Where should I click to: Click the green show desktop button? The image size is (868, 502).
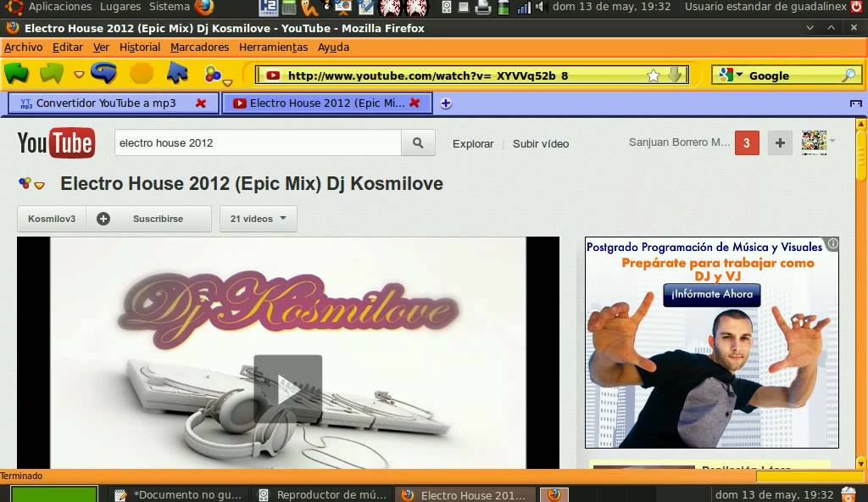click(54, 494)
